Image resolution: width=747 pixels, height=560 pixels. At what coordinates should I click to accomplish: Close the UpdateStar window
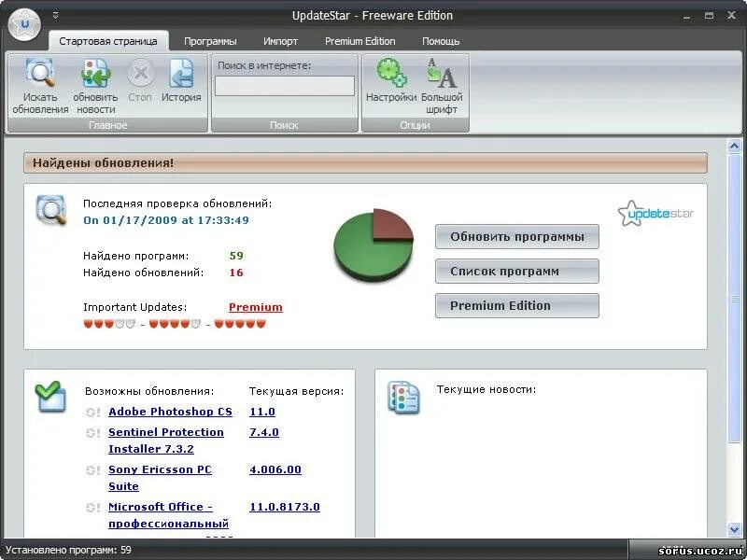(x=732, y=16)
